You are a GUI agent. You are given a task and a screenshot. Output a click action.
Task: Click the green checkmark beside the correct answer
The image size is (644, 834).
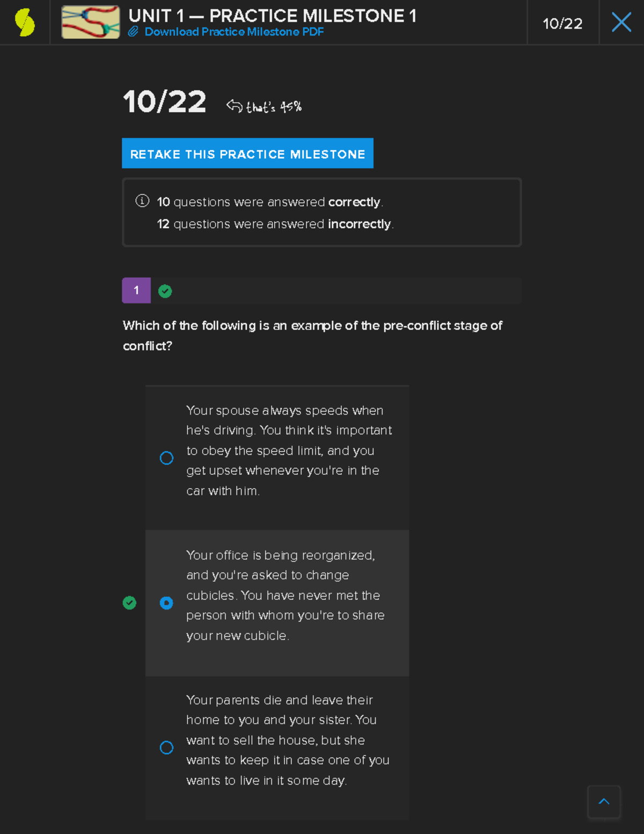pyautogui.click(x=129, y=603)
